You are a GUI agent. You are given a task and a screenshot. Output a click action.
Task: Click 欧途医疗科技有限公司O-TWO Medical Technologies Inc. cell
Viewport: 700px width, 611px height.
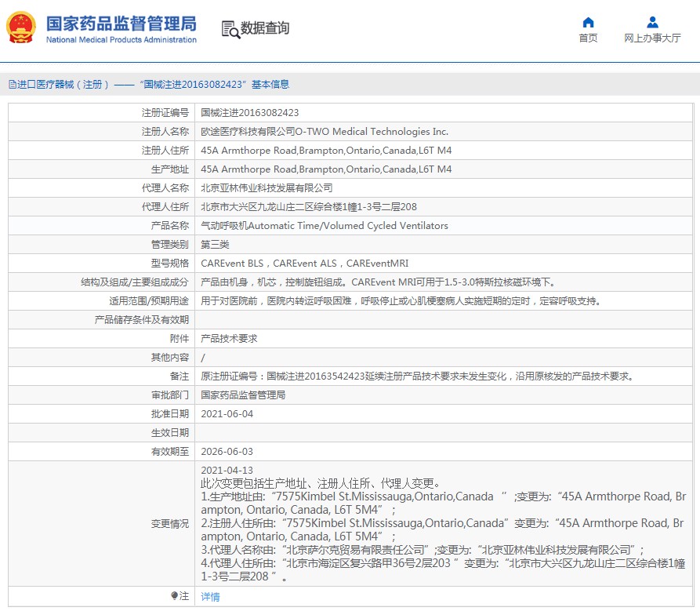[325, 131]
